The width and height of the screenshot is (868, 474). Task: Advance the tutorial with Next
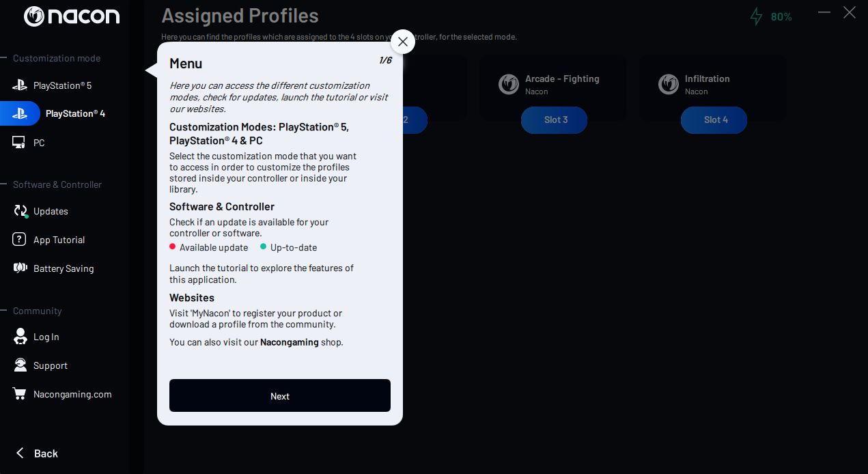280,395
